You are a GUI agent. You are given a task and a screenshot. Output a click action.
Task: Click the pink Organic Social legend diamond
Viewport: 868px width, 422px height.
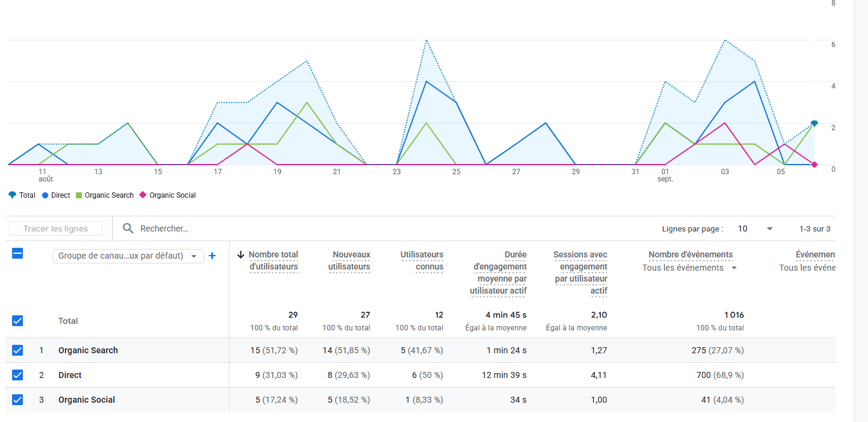pos(143,195)
